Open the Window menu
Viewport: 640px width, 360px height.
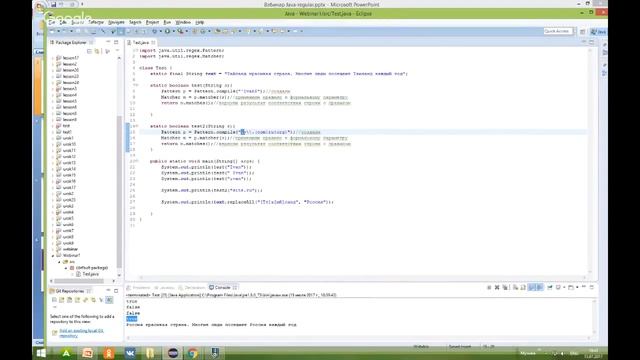coord(183,22)
